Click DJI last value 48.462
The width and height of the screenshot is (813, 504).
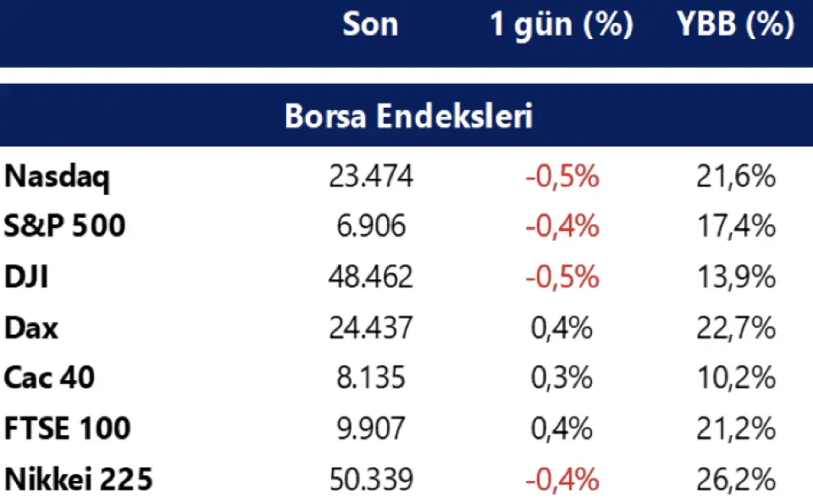[371, 277]
